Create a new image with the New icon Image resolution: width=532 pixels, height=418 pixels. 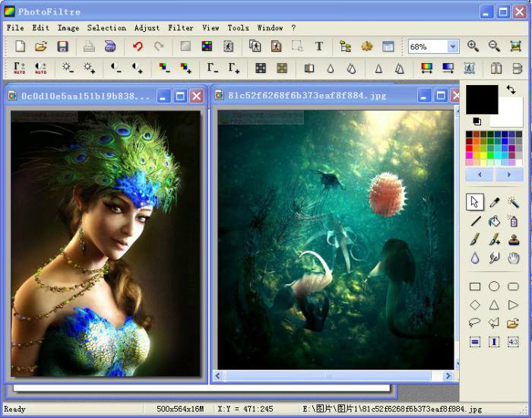point(20,46)
